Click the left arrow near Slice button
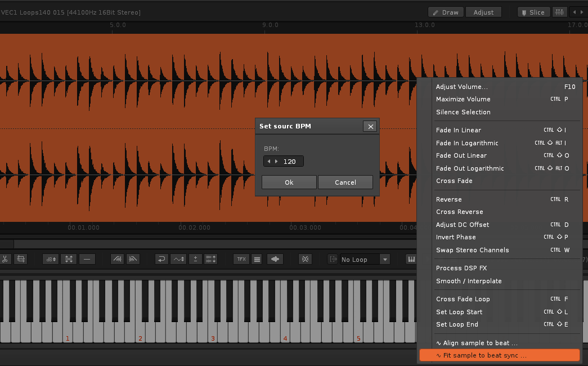The image size is (588, 366). pyautogui.click(x=574, y=12)
